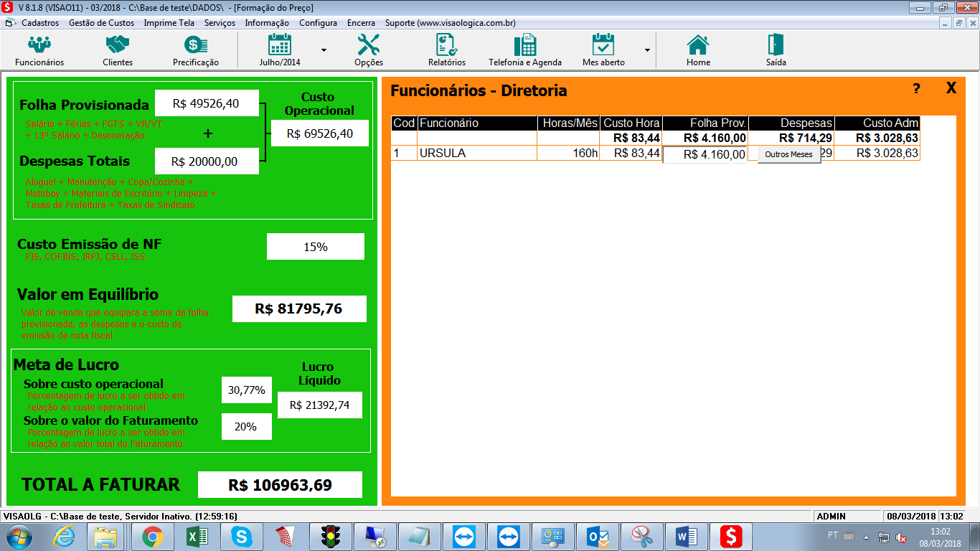This screenshot has height=551, width=980.
Task: Open Telefonia e Agenda icon
Action: pyautogui.click(x=525, y=44)
